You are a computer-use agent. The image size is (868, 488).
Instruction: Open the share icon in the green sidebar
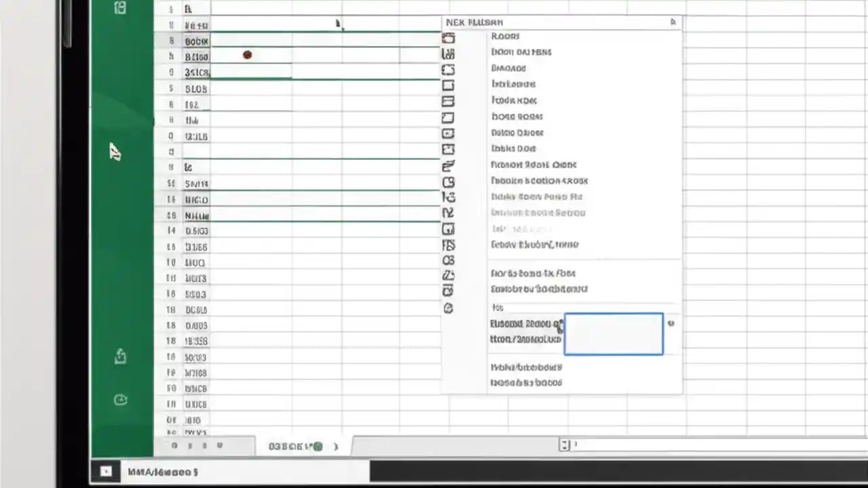[120, 357]
